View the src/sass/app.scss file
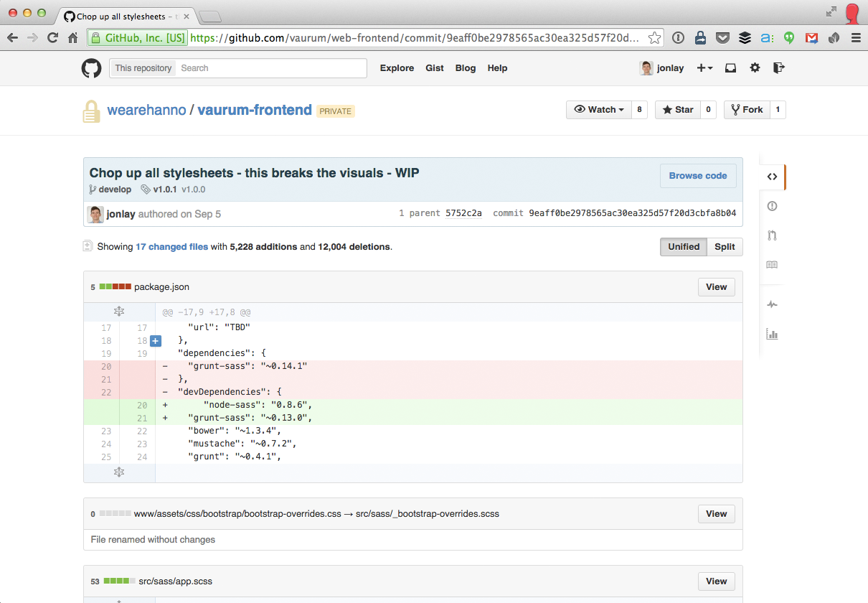 click(716, 581)
